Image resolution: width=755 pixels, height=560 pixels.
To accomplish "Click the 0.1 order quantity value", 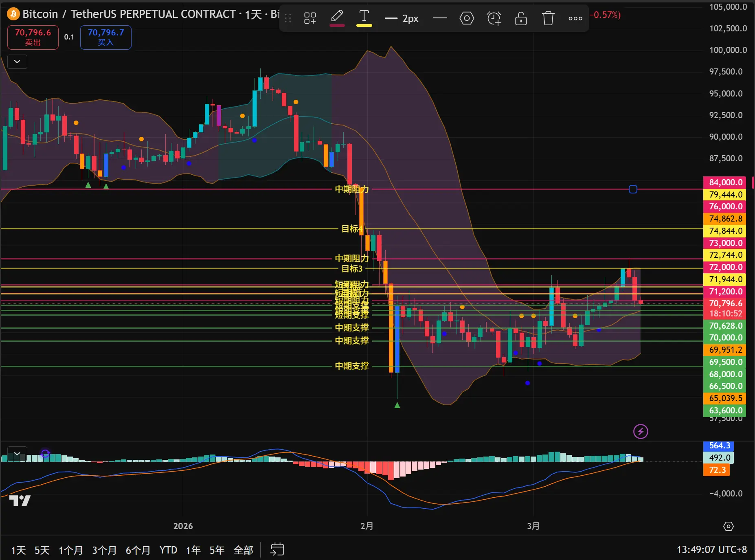I will point(69,37).
